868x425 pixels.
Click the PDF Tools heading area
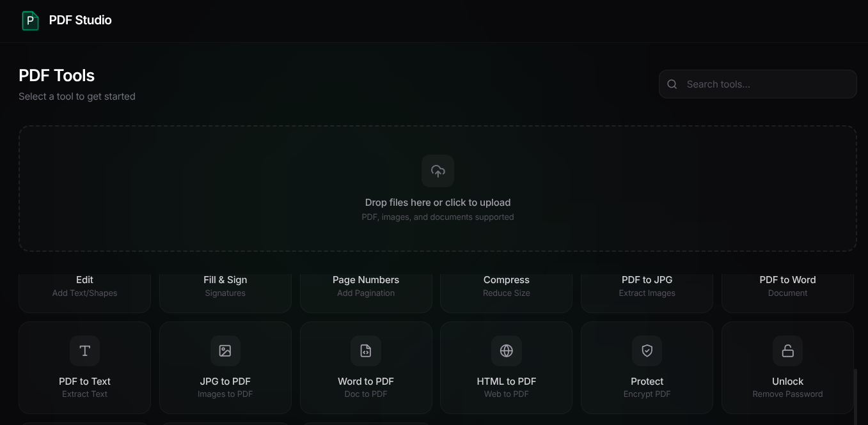coord(56,75)
